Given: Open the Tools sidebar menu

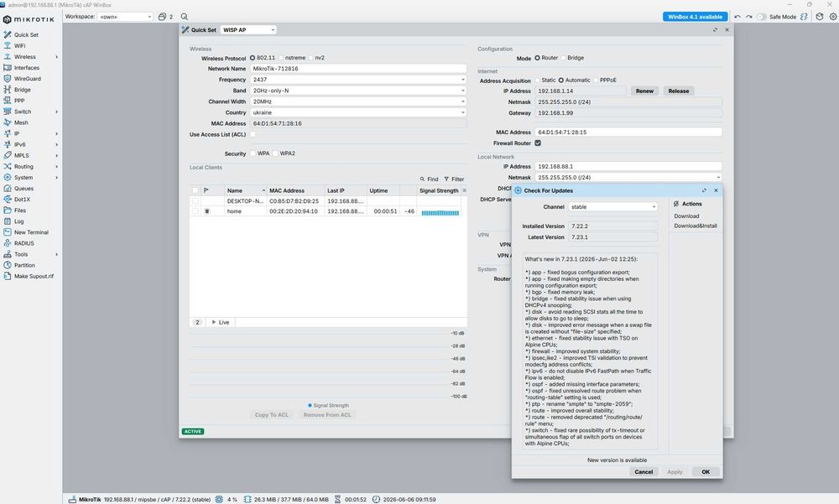Looking at the screenshot, I should point(30,254).
